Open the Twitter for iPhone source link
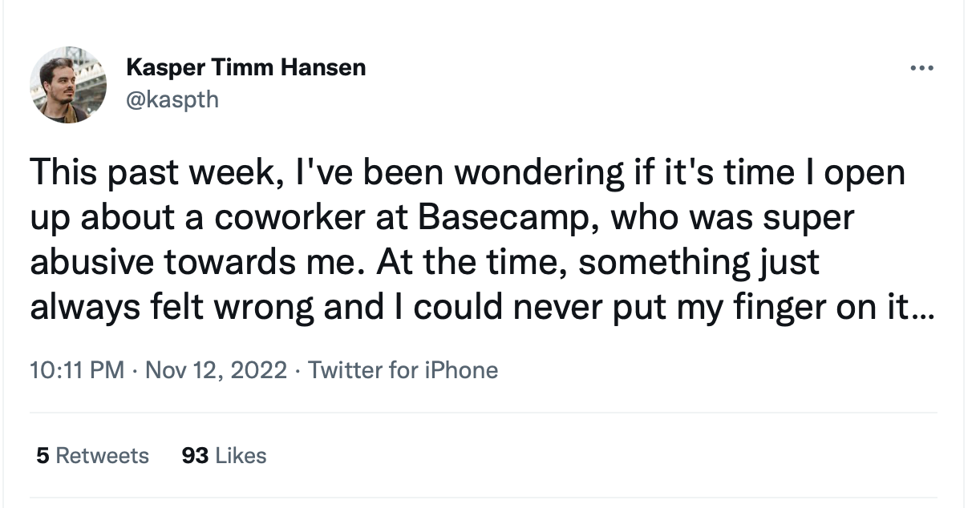The image size is (980, 508). tap(403, 370)
